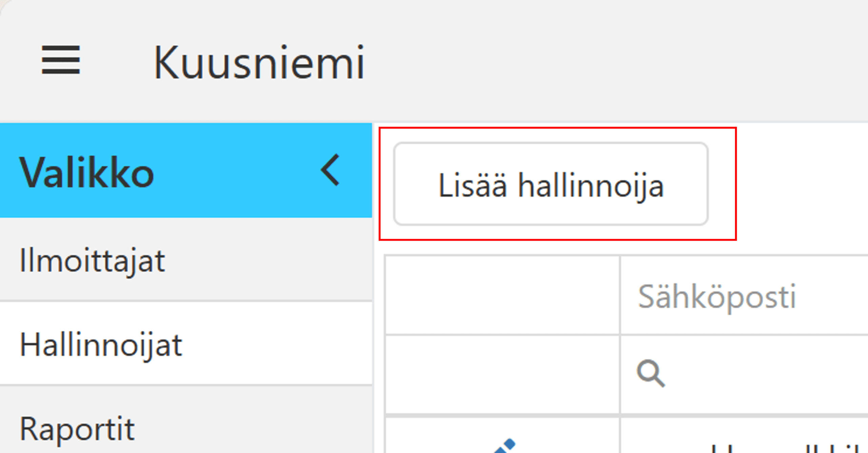Select Hallinnoijat in the sidebar menu
The image size is (868, 453).
coord(101,345)
